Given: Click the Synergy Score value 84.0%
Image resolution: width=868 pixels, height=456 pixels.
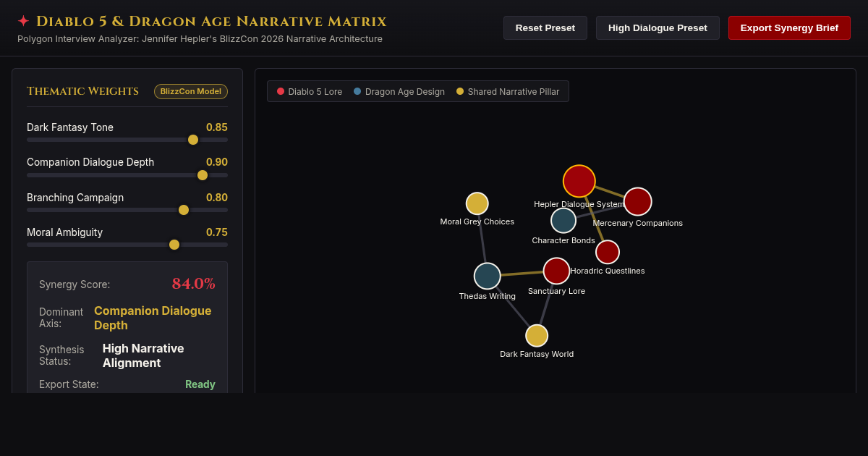Looking at the screenshot, I should 194,284.
